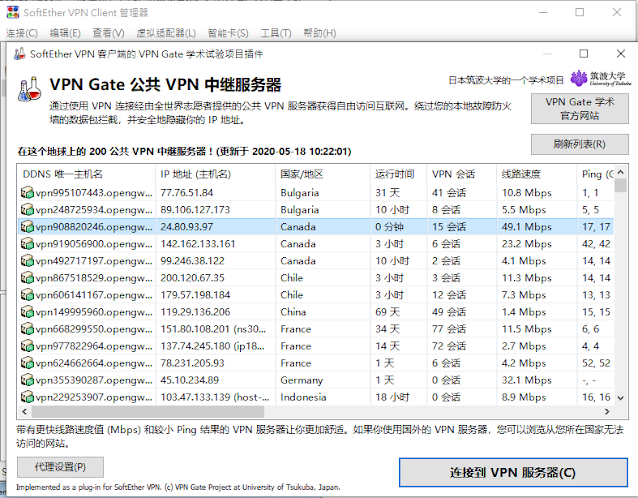Click server icon for vpn248725934 row

[x=27, y=210]
